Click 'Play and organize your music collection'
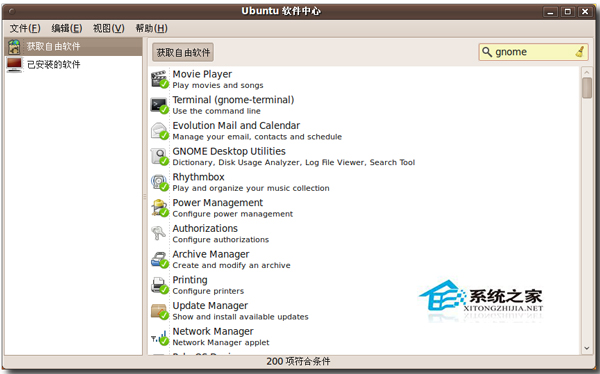The image size is (600, 374). click(251, 188)
